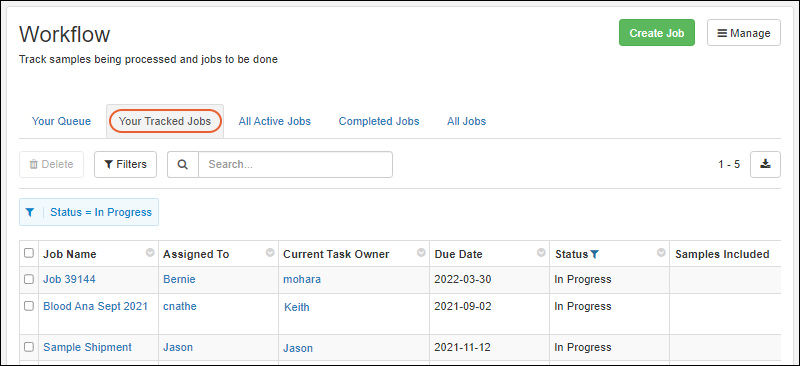Toggle the select-all rows checkbox
800x366 pixels.
29,253
